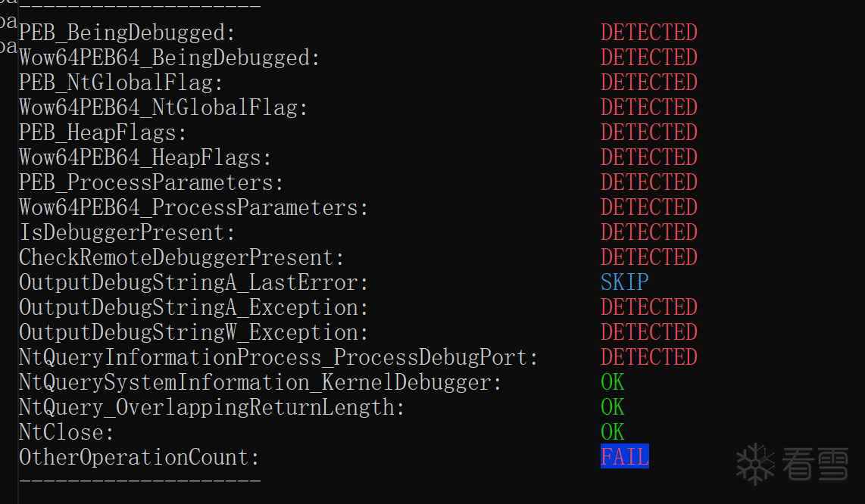Click DETECTED next to PEB_BeingDebugged
Screen dimensions: 865x504
click(x=649, y=33)
